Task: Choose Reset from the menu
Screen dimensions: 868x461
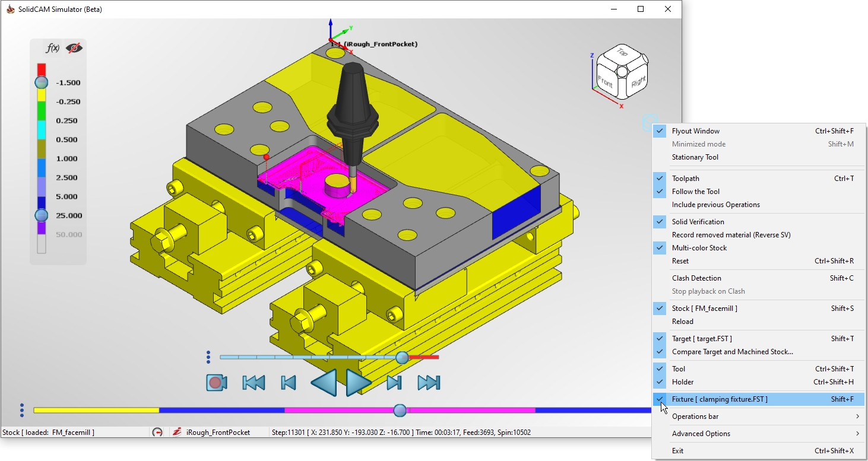Action: [758, 261]
